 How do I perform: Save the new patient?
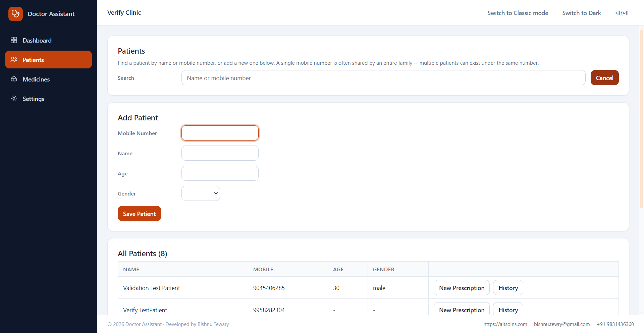pyautogui.click(x=139, y=214)
